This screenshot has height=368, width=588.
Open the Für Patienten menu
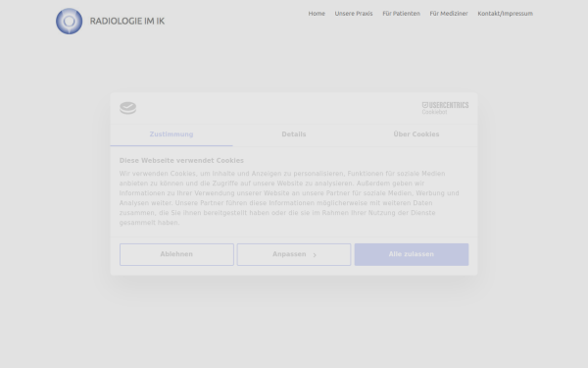401,14
